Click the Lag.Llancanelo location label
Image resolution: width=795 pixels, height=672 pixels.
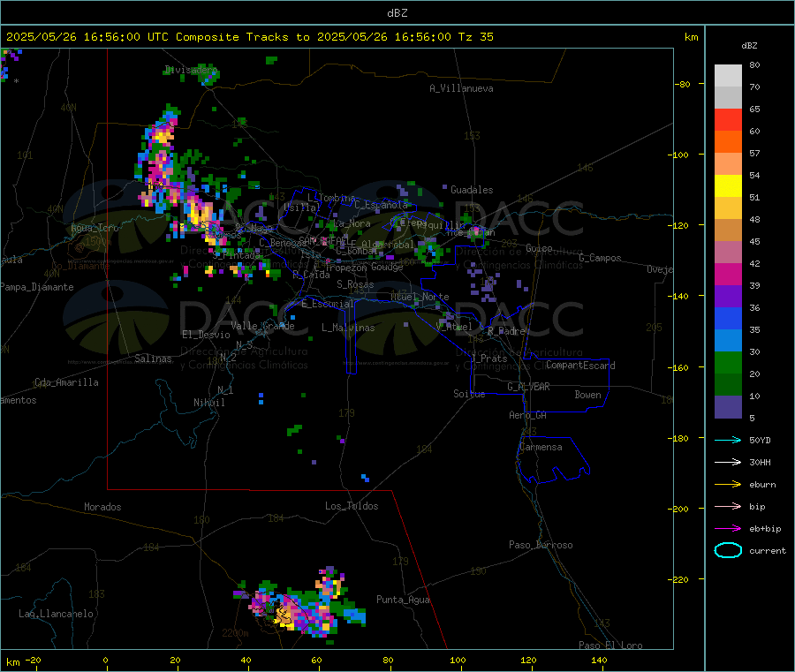coord(56,614)
